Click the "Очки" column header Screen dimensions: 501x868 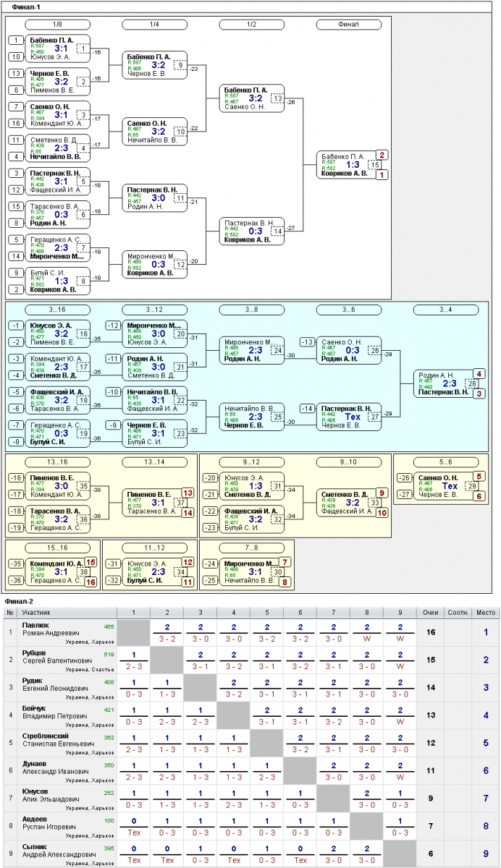[x=431, y=613]
